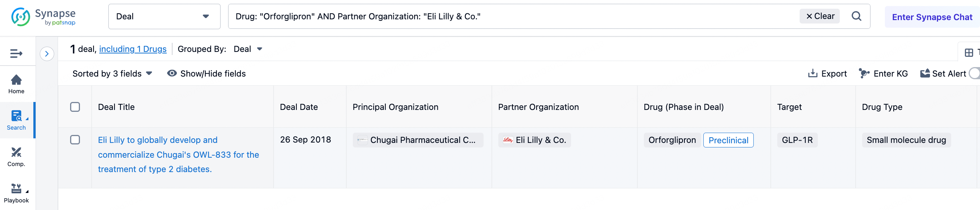Viewport: 980px width, 210px height.
Task: Open the Sorted by 3 fields dropdown
Action: [112, 74]
